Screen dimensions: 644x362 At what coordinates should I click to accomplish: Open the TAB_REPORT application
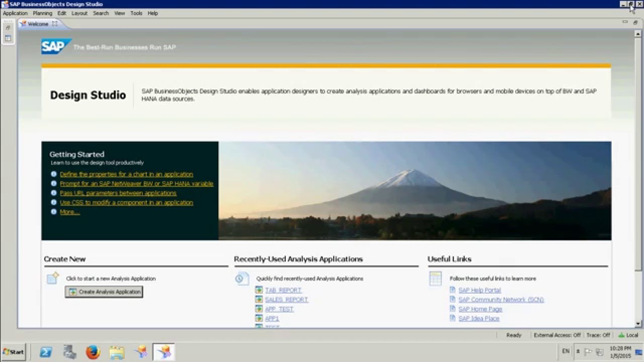[283, 290]
